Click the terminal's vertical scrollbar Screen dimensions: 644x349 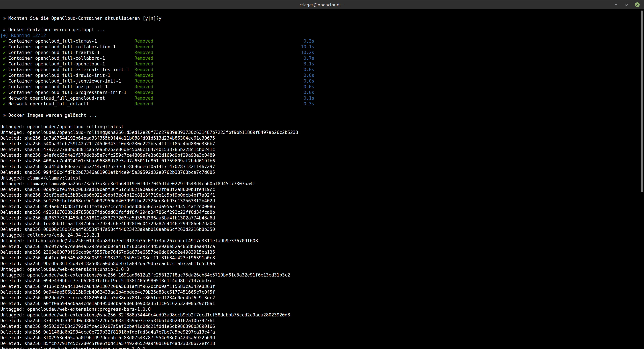(642, 101)
